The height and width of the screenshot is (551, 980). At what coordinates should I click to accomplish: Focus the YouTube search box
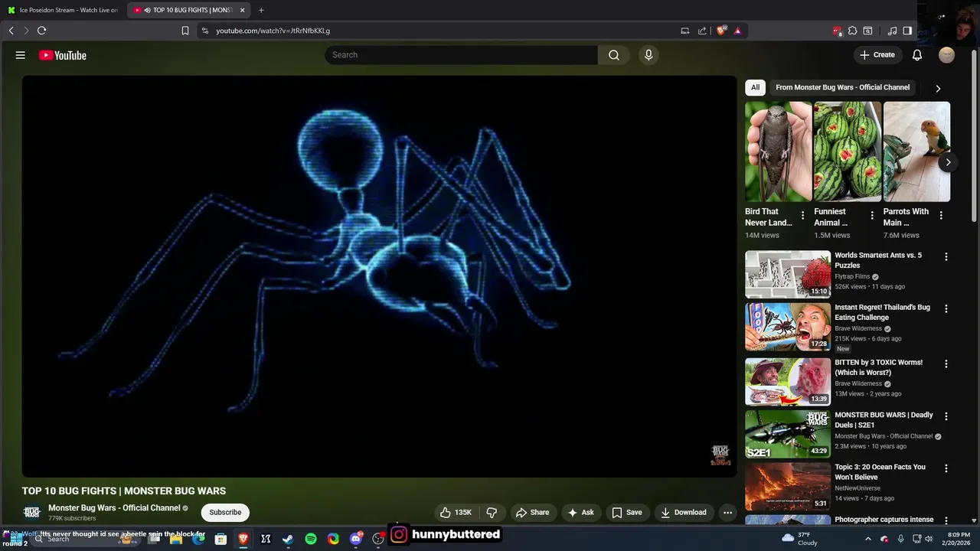pyautogui.click(x=462, y=55)
